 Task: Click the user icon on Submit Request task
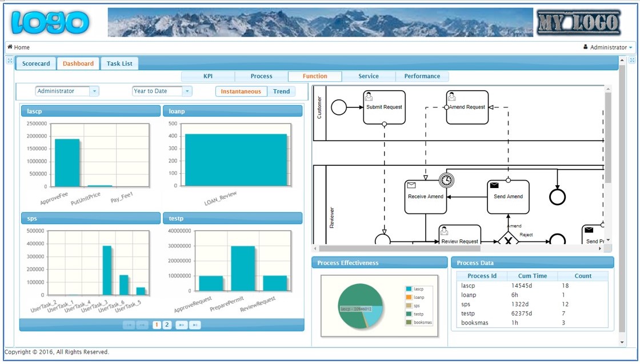[369, 97]
